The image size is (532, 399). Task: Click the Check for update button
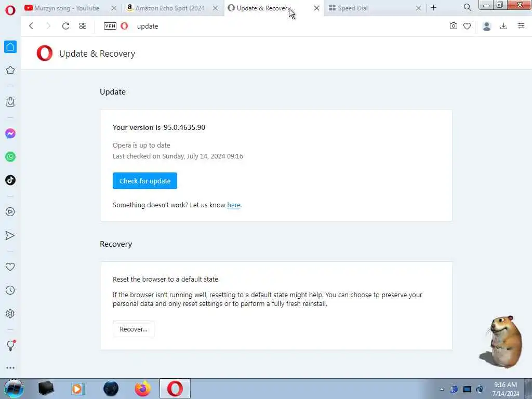point(145,181)
